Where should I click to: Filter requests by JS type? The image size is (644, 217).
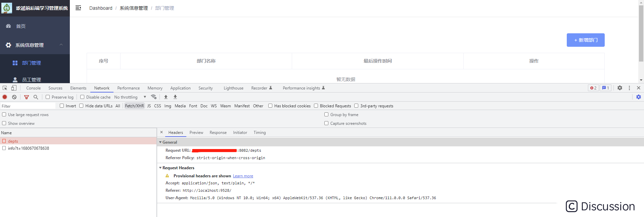149,106
